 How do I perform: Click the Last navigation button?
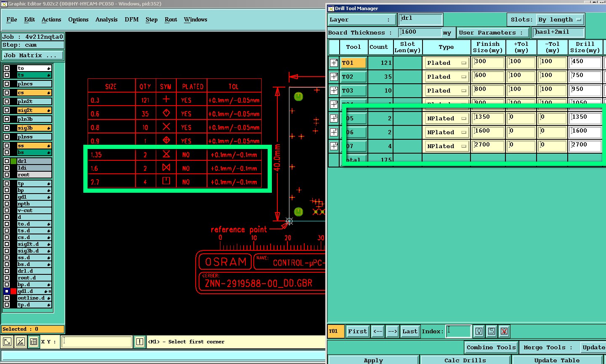point(410,332)
